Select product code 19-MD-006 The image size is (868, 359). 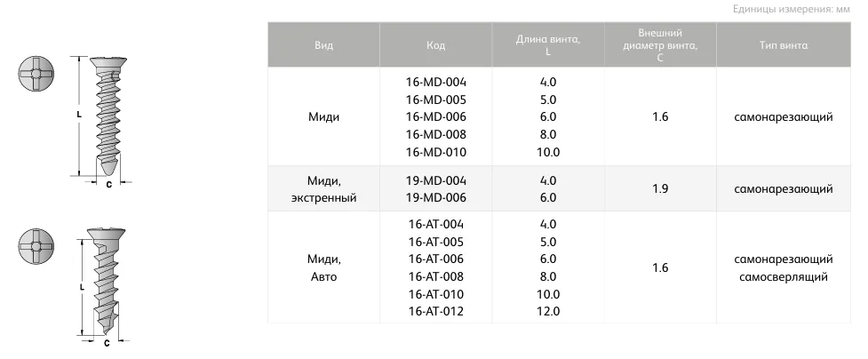[x=435, y=197]
